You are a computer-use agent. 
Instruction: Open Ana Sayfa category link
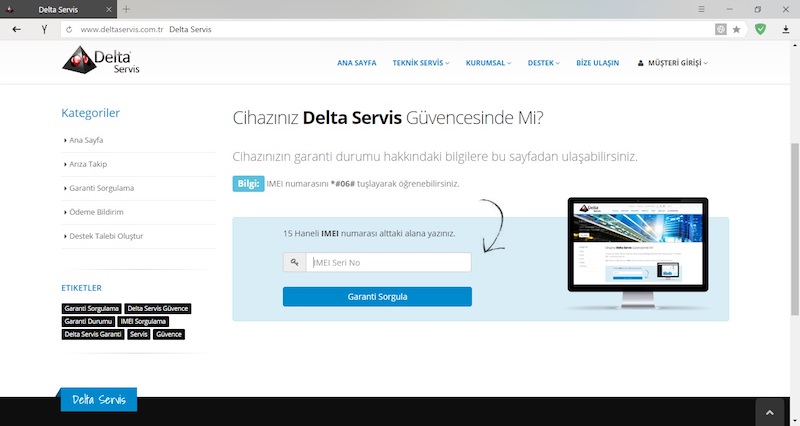click(x=86, y=140)
